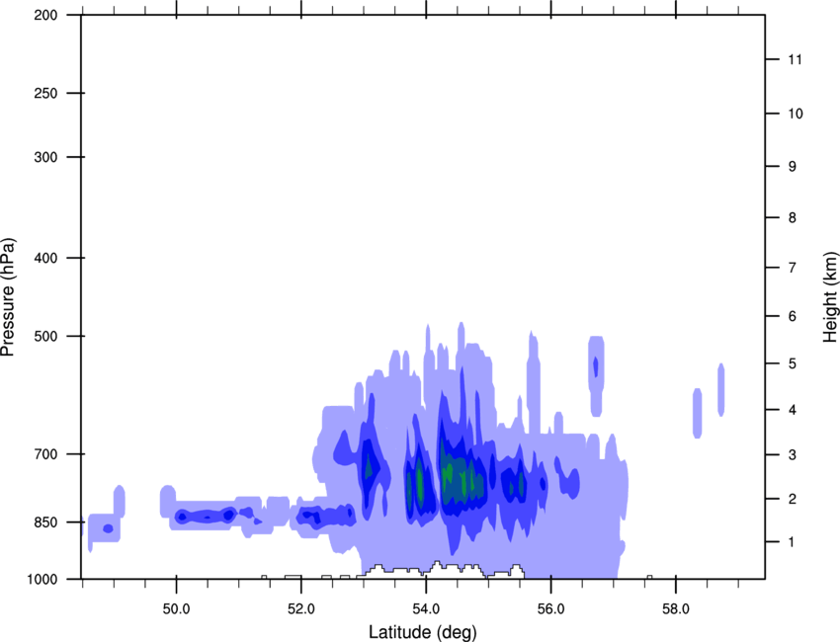Click the 4 km height label
This screenshot has height=642, width=840.
tap(793, 410)
